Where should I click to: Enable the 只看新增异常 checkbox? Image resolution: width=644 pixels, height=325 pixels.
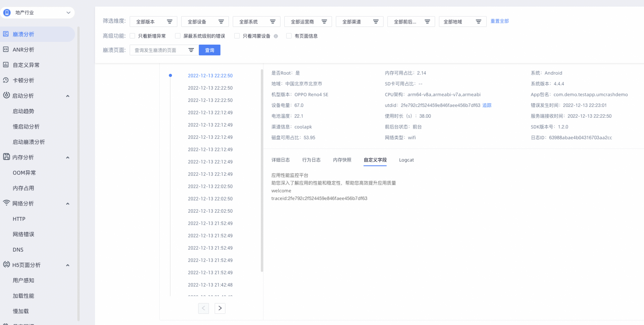coord(133,36)
